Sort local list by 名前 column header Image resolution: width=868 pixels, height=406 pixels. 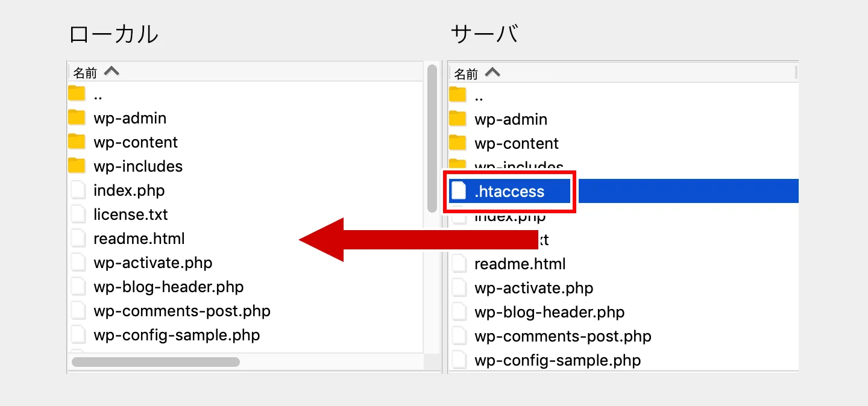[x=85, y=73]
